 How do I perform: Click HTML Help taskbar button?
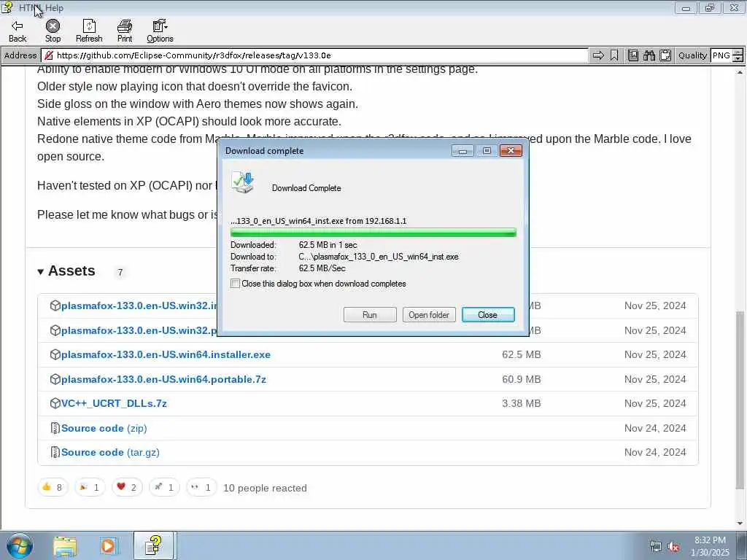tap(154, 545)
